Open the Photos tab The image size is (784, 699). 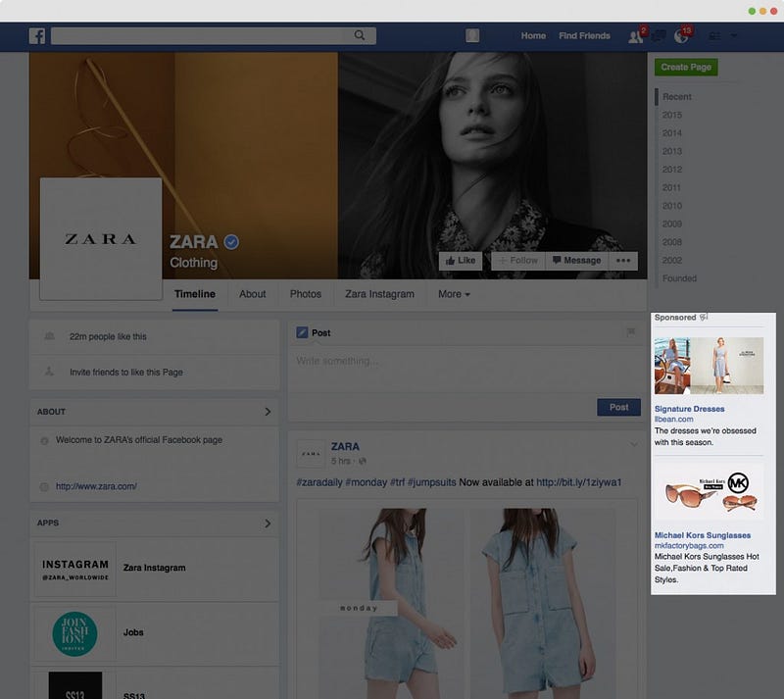pyautogui.click(x=306, y=294)
